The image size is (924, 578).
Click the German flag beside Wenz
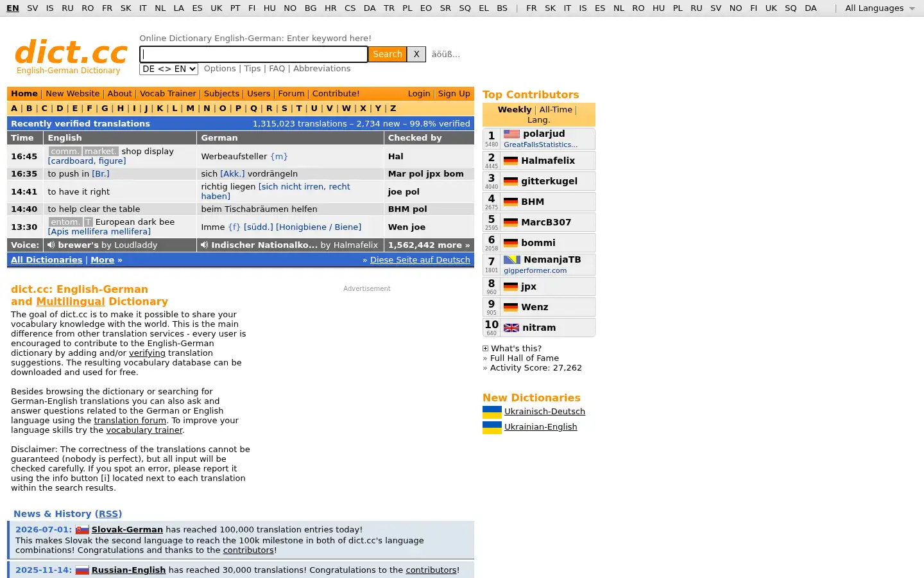pyautogui.click(x=511, y=307)
